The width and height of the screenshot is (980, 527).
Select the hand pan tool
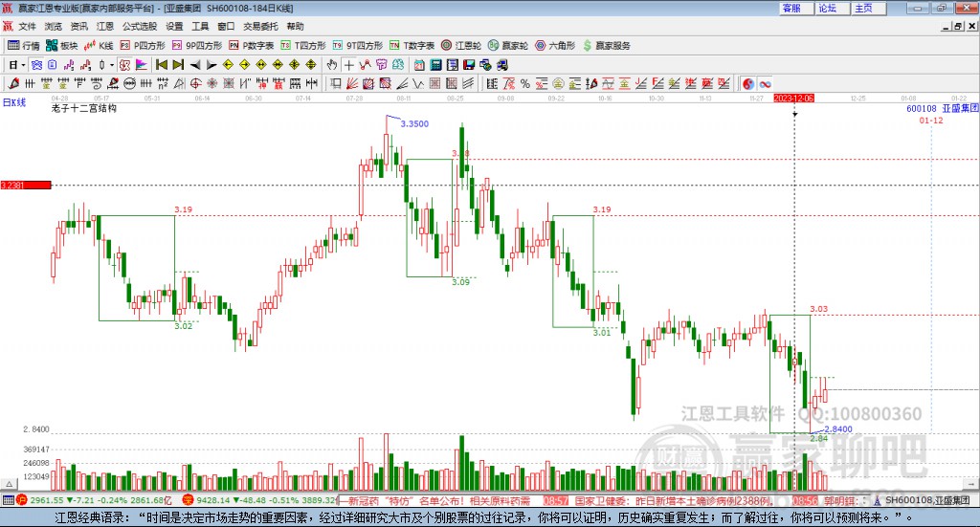[x=332, y=65]
